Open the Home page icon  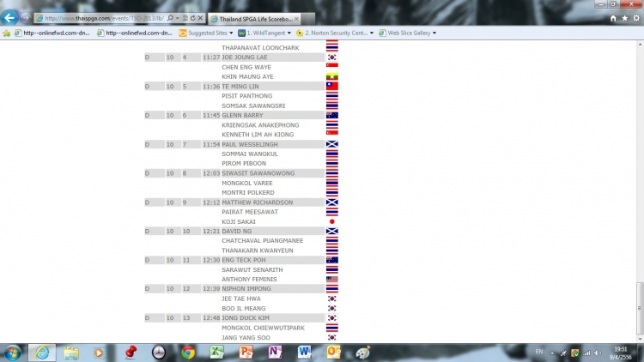(613, 18)
